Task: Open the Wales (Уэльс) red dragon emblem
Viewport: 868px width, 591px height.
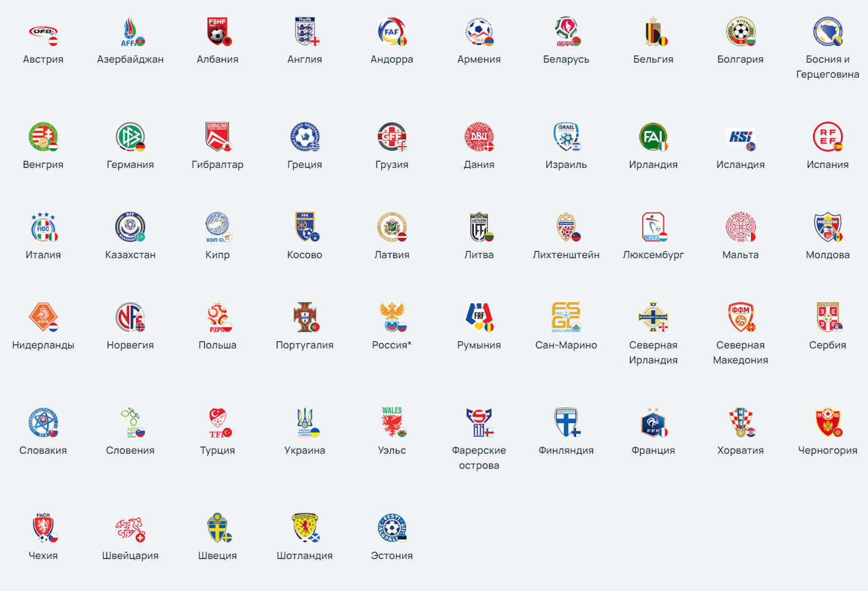Action: pos(392,423)
